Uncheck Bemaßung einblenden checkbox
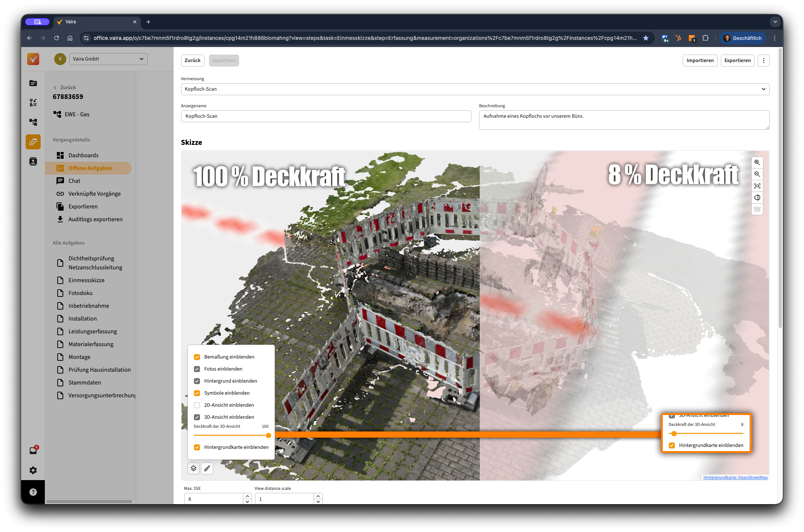This screenshot has height=532, width=804. (x=197, y=357)
